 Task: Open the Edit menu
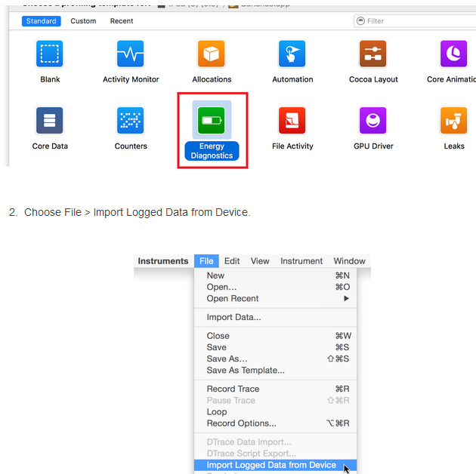(232, 261)
